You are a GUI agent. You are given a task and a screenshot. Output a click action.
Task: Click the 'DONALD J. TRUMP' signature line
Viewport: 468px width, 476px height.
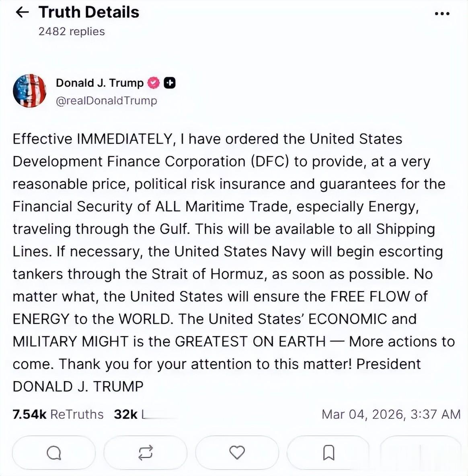[x=78, y=386]
